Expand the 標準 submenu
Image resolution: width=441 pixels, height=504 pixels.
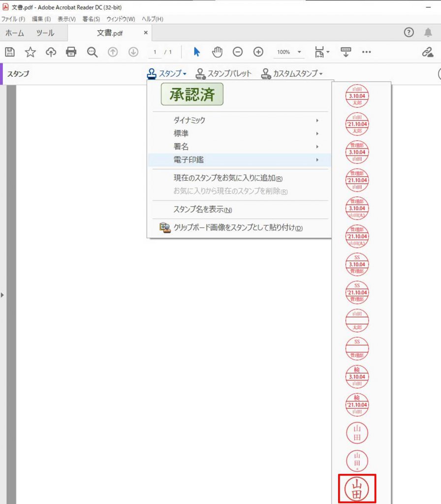(239, 133)
